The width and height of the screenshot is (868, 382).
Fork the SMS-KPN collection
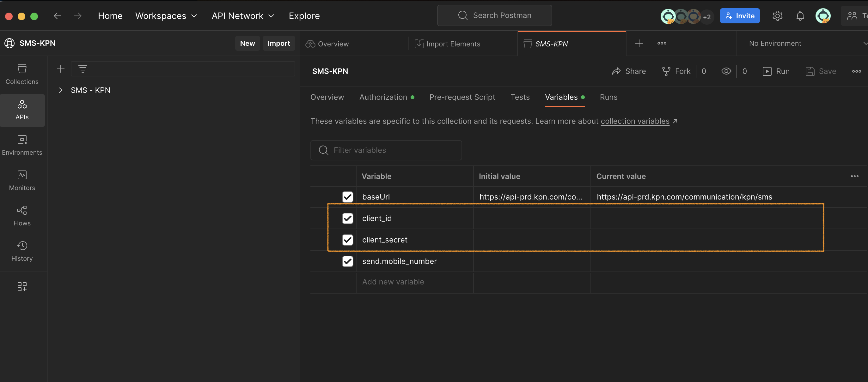coord(676,71)
